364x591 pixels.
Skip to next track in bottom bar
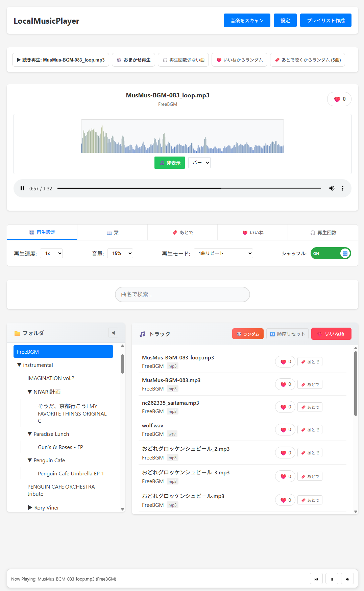coord(347,579)
